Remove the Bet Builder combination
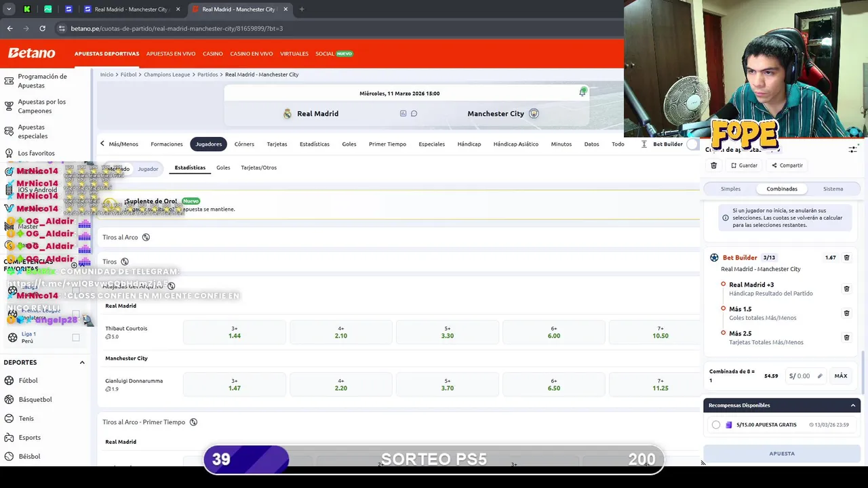Image resolution: width=868 pixels, height=488 pixels. click(846, 258)
